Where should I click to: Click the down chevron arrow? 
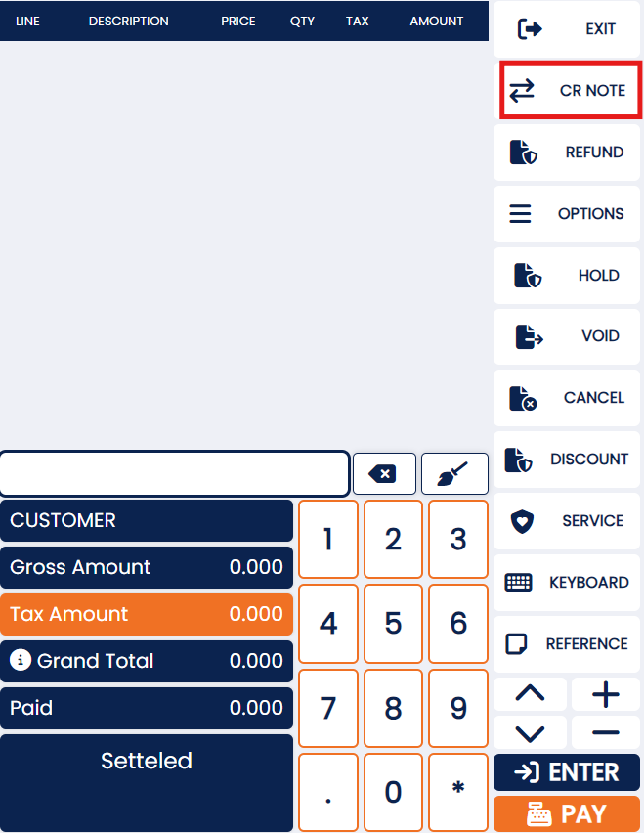pyautogui.click(x=530, y=733)
